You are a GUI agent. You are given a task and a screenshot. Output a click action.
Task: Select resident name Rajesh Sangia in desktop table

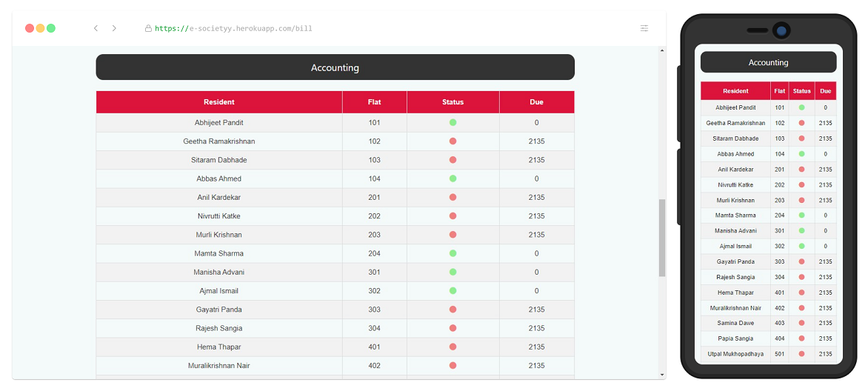tap(219, 328)
